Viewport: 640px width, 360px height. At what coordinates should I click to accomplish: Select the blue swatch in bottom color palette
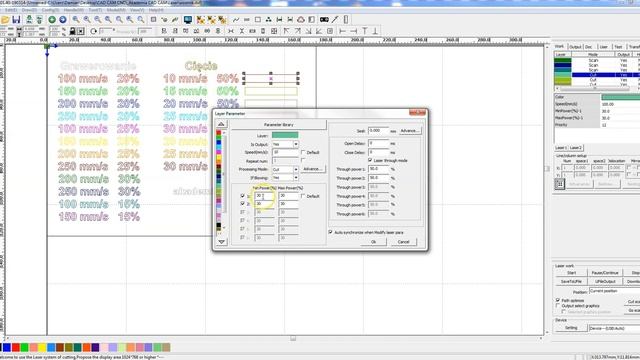click(x=7, y=348)
